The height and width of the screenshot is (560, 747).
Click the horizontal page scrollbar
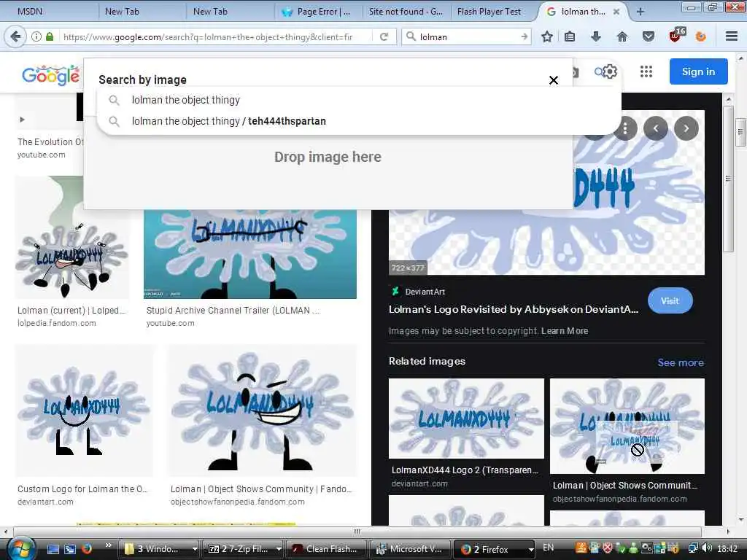point(357,532)
